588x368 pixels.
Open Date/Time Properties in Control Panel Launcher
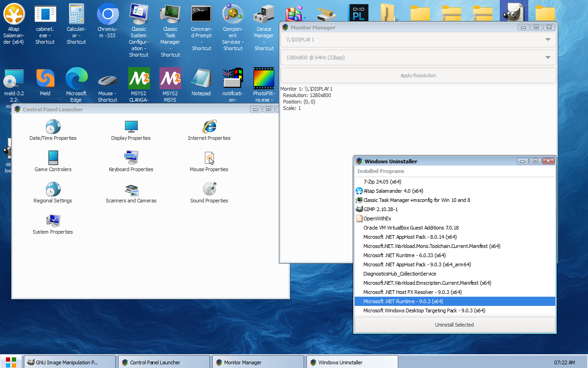point(53,130)
